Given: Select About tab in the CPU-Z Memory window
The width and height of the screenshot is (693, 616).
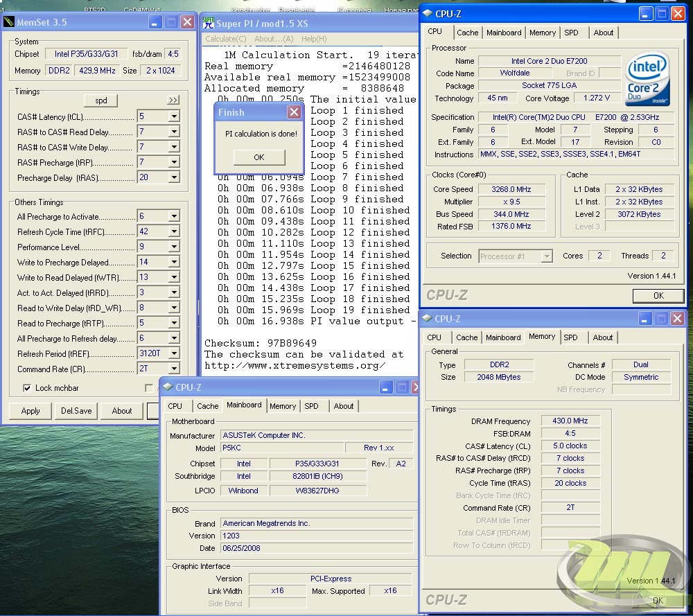Looking at the screenshot, I should 603,337.
